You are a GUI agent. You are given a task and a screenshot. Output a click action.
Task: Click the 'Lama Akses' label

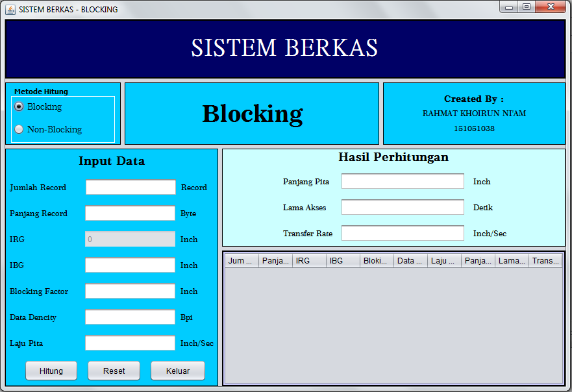click(305, 208)
